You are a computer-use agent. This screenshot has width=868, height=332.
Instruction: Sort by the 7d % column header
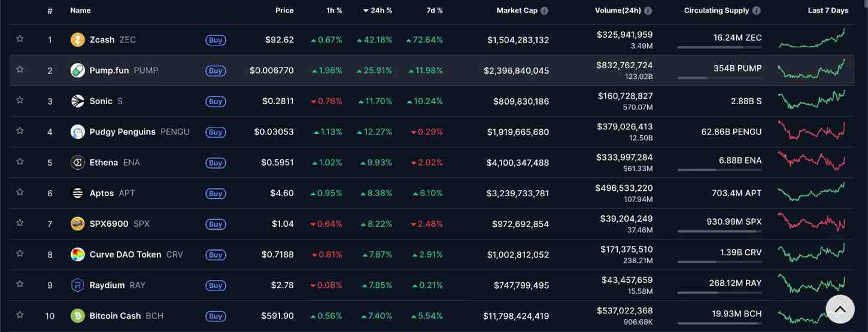[435, 11]
